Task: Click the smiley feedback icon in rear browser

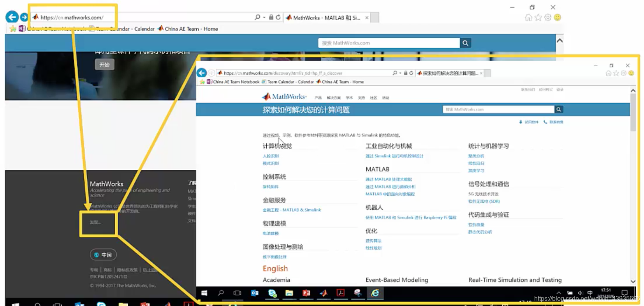Action: (x=558, y=18)
